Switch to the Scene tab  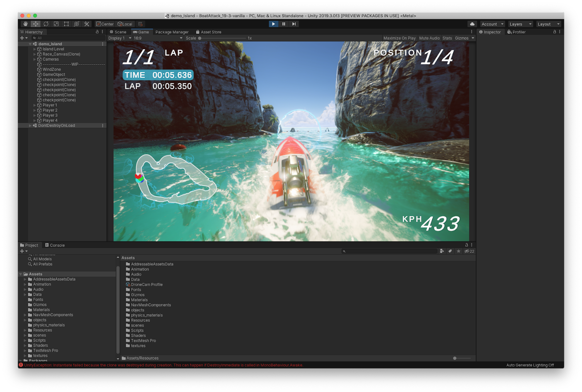click(118, 32)
